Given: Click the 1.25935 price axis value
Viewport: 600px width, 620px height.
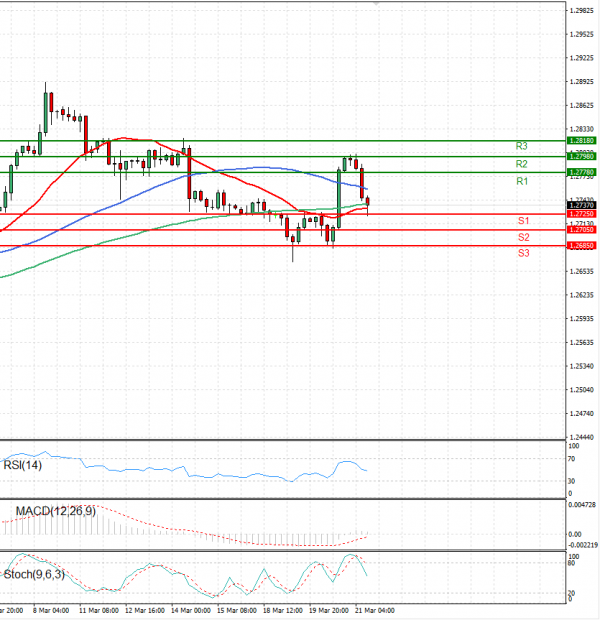Looking at the screenshot, I should pyautogui.click(x=581, y=319).
